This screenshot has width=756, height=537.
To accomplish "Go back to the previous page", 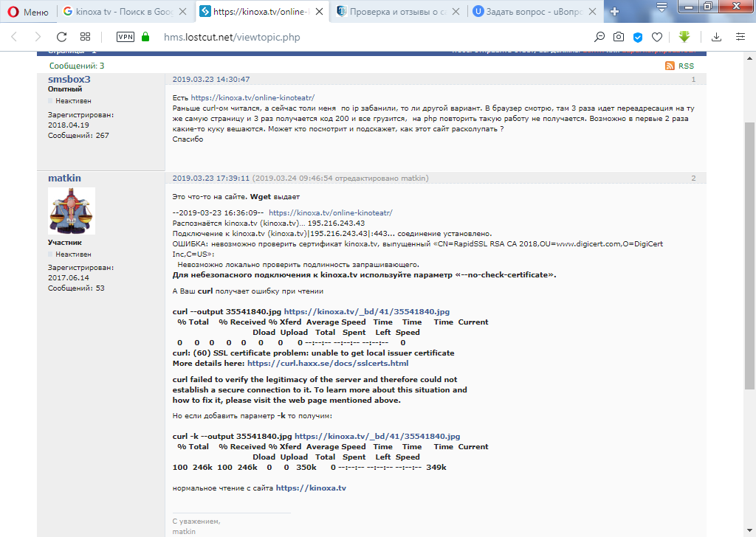I will click(x=14, y=37).
